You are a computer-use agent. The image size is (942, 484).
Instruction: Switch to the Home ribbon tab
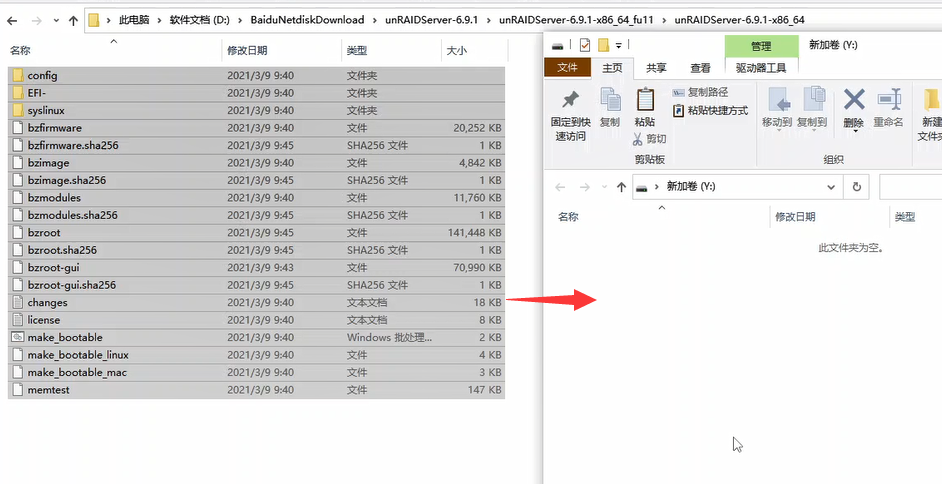coord(612,68)
